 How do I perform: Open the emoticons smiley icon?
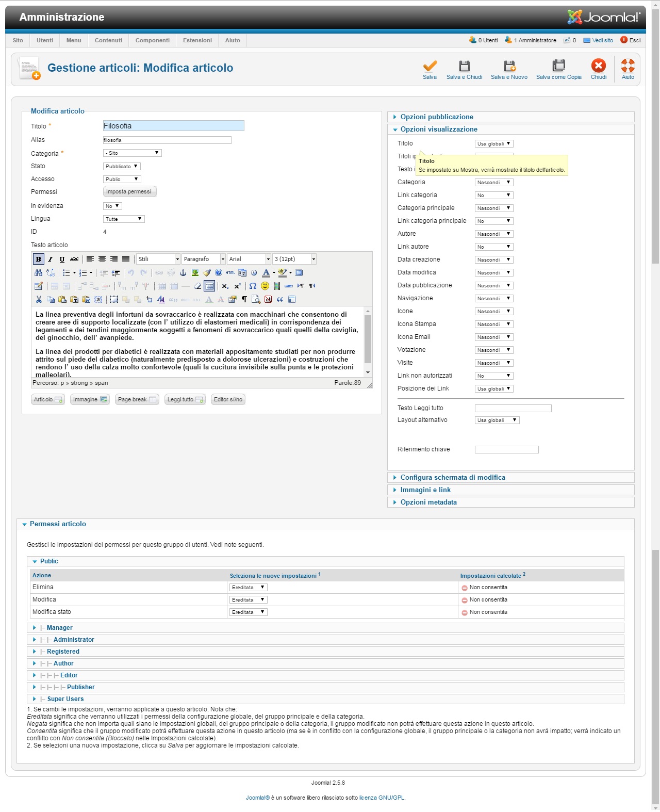tap(265, 286)
